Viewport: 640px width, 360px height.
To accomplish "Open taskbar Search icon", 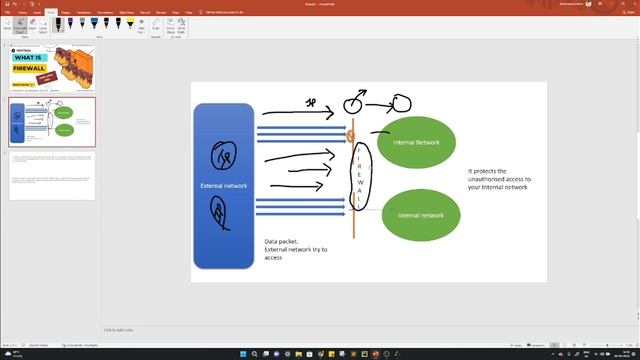I will pos(255,354).
